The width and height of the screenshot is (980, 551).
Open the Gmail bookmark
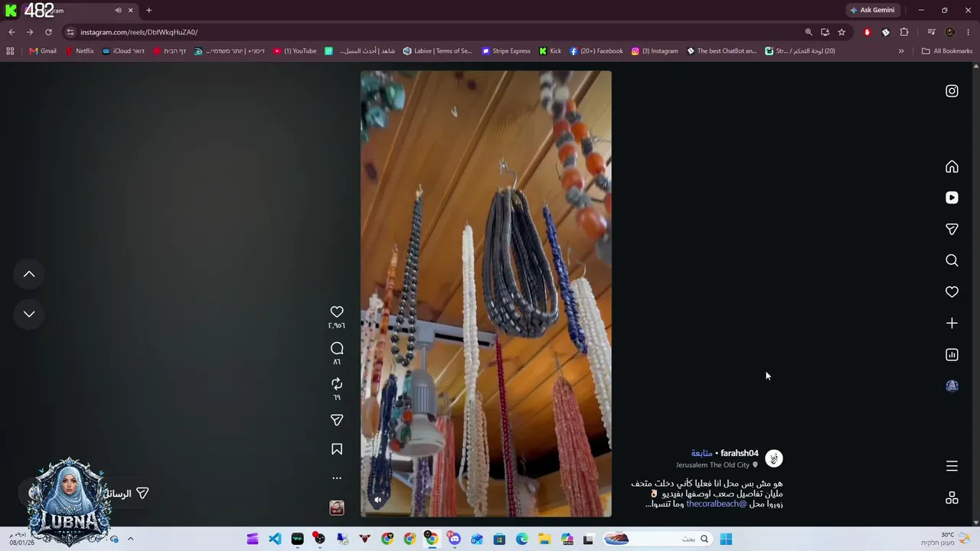[43, 51]
